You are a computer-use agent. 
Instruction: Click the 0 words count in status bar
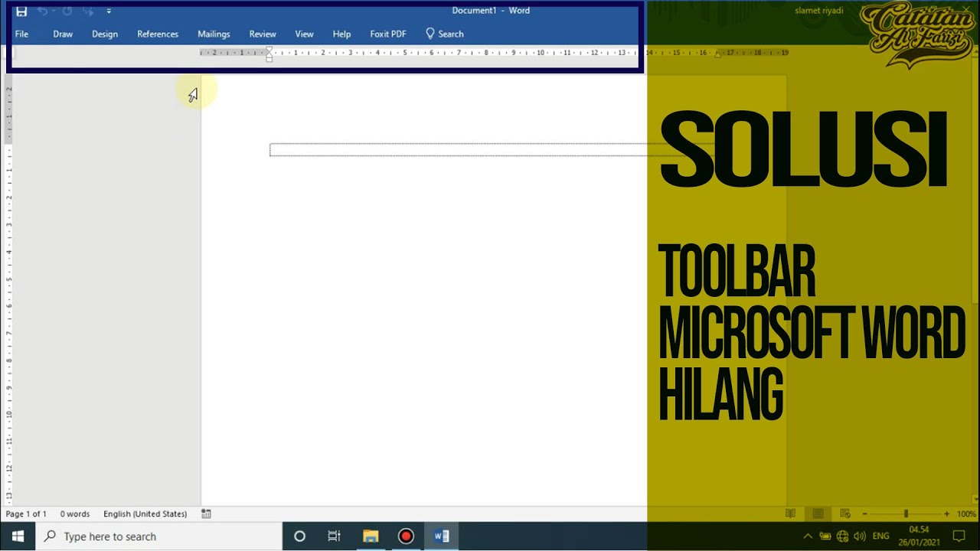75,514
